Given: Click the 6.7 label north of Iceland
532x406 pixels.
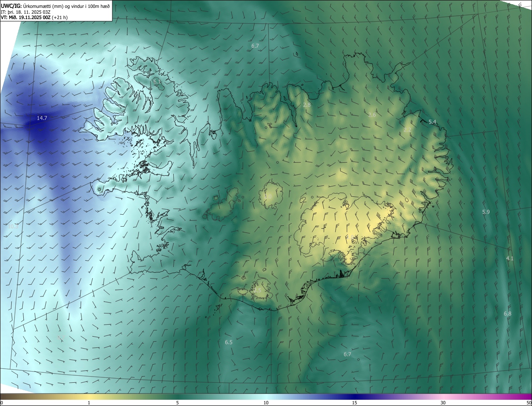Looking at the screenshot, I should point(255,46).
